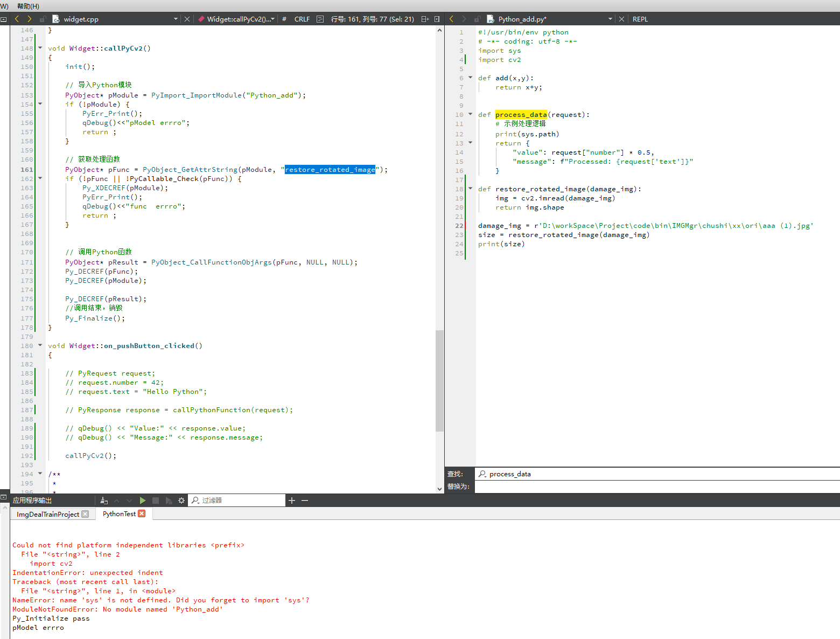Switch to the ImgDealTrainProject output tab
Image resolution: width=840 pixels, height=639 pixels.
[x=47, y=514]
